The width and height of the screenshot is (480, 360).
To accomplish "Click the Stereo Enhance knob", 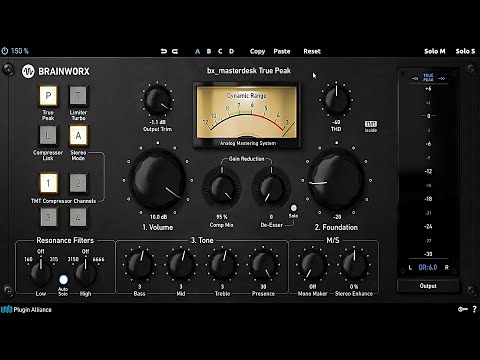I will [x=354, y=264].
